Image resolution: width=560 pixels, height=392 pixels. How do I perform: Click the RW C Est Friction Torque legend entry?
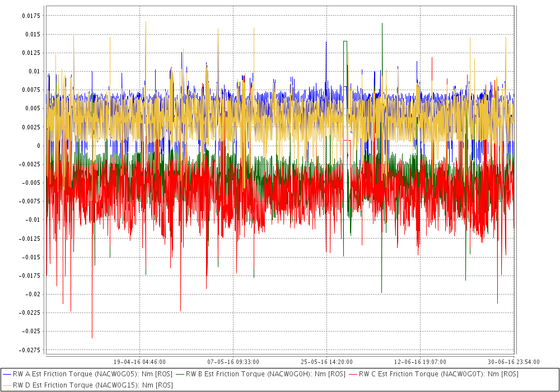(x=433, y=374)
